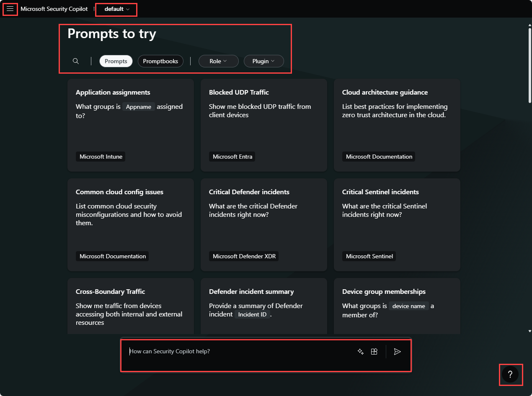Select the Blocked UDP Traffic prompt card

click(x=263, y=125)
